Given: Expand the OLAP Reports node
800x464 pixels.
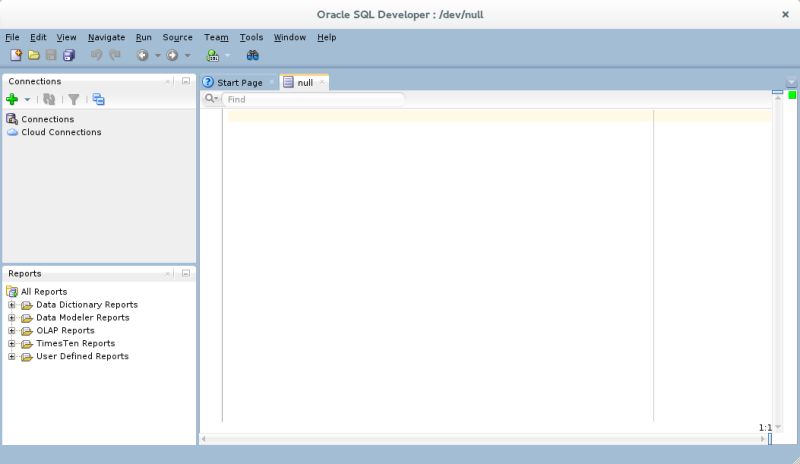Looking at the screenshot, I should (x=12, y=331).
